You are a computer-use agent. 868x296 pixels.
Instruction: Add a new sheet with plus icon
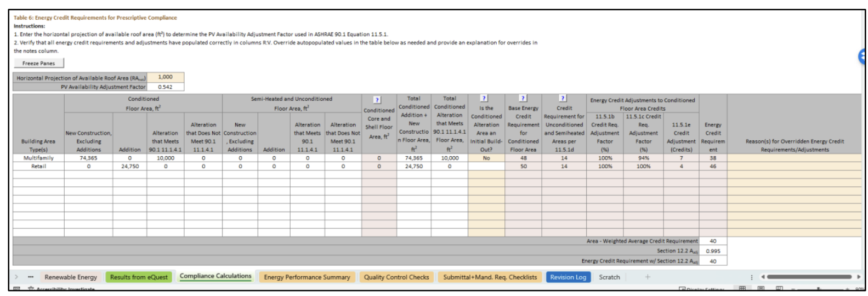(648, 277)
